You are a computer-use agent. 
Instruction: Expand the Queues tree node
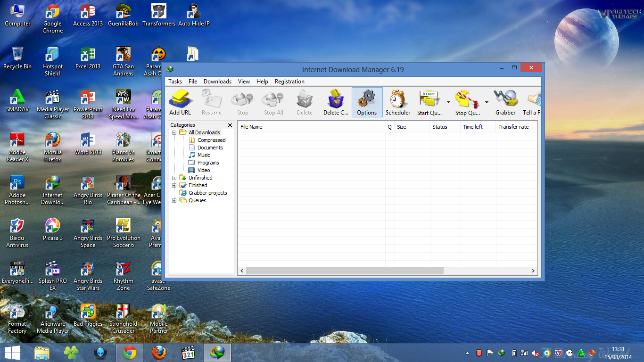pos(174,200)
